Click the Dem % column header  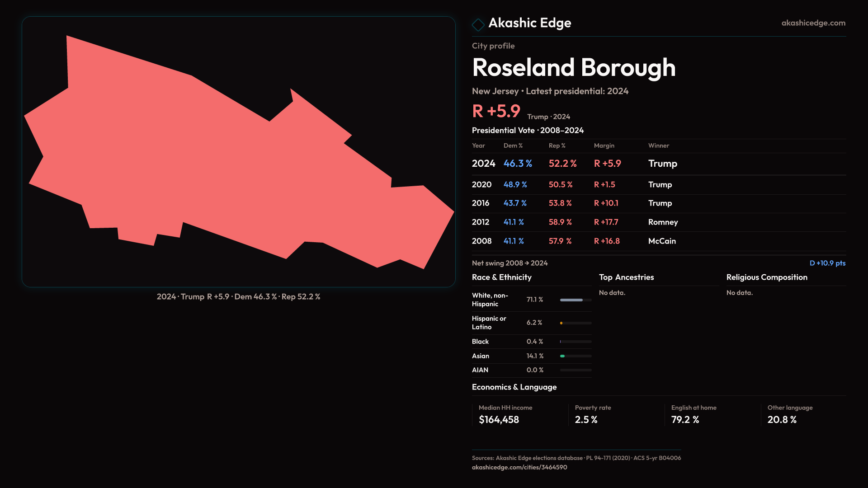(x=513, y=146)
